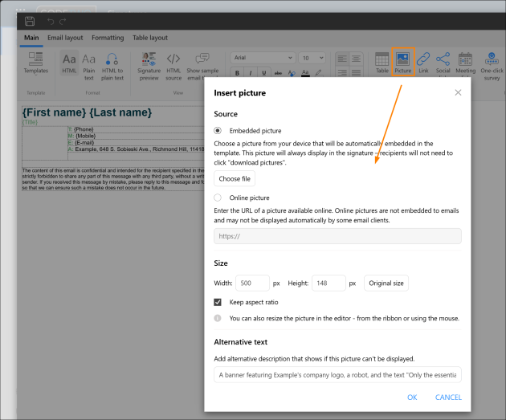The height and width of the screenshot is (420, 506).
Task: Click the Original size button
Action: (386, 283)
